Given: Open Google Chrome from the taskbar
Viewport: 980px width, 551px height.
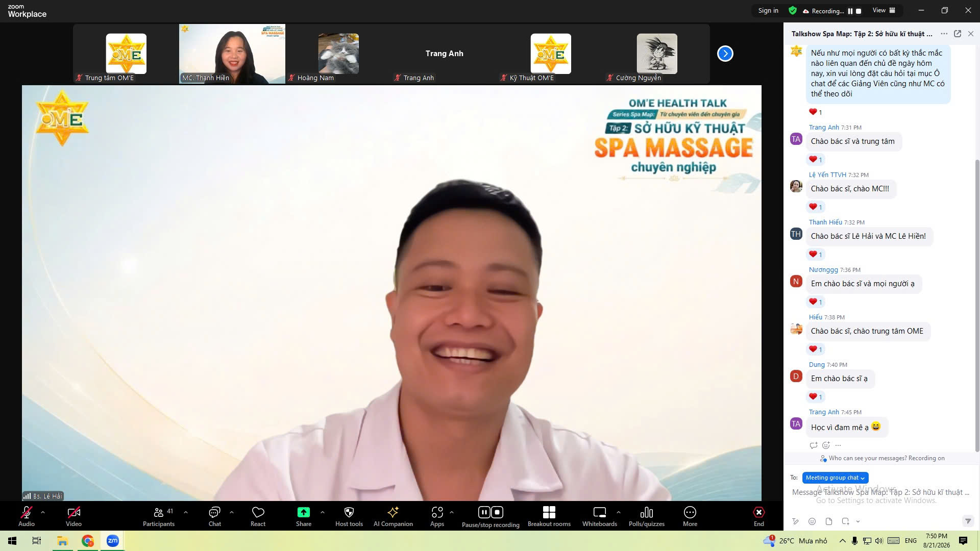Looking at the screenshot, I should [88, 541].
